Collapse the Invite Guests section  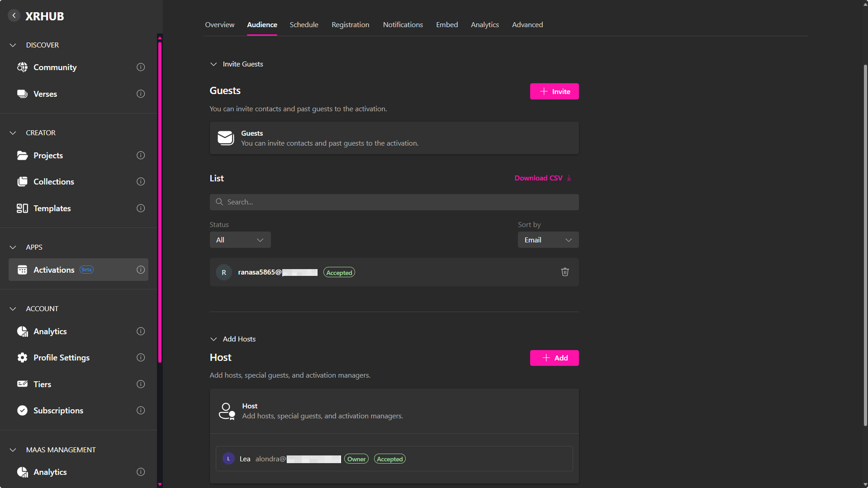pyautogui.click(x=213, y=64)
